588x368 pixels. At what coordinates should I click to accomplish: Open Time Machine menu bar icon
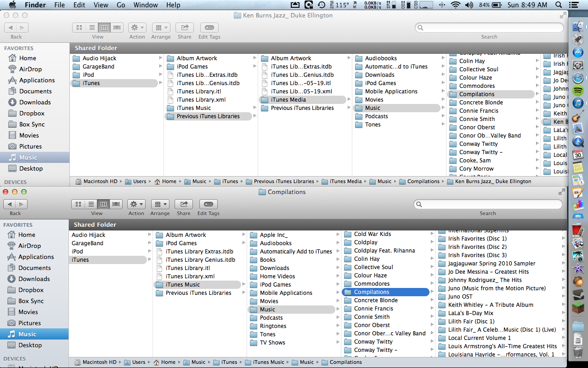coord(322,5)
